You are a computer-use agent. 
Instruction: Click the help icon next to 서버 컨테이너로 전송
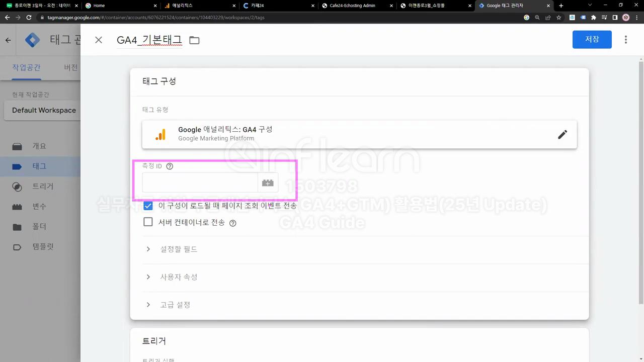pyautogui.click(x=232, y=223)
